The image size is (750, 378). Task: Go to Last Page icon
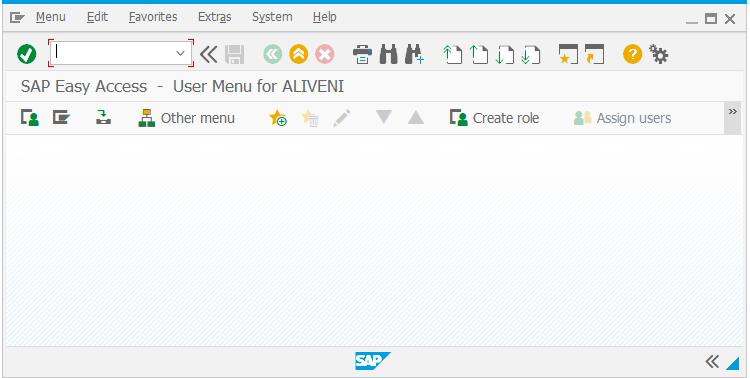[530, 54]
